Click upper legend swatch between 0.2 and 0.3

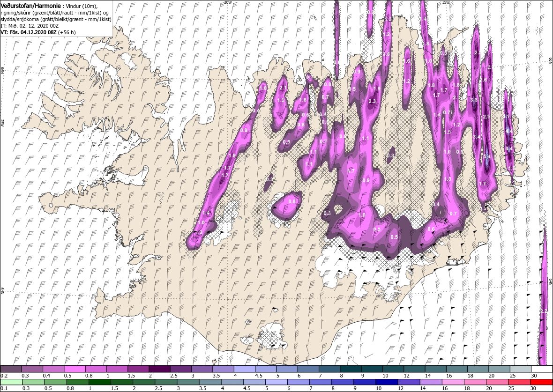(x=11, y=369)
